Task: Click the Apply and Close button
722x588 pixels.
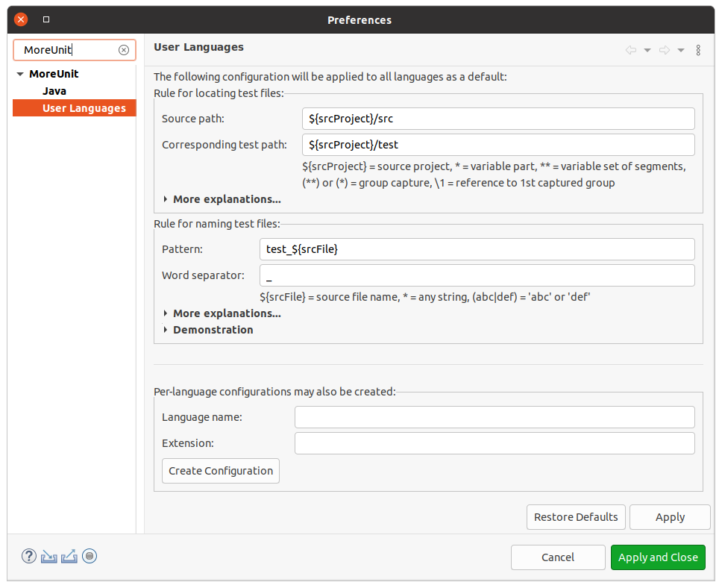Action: coord(658,557)
